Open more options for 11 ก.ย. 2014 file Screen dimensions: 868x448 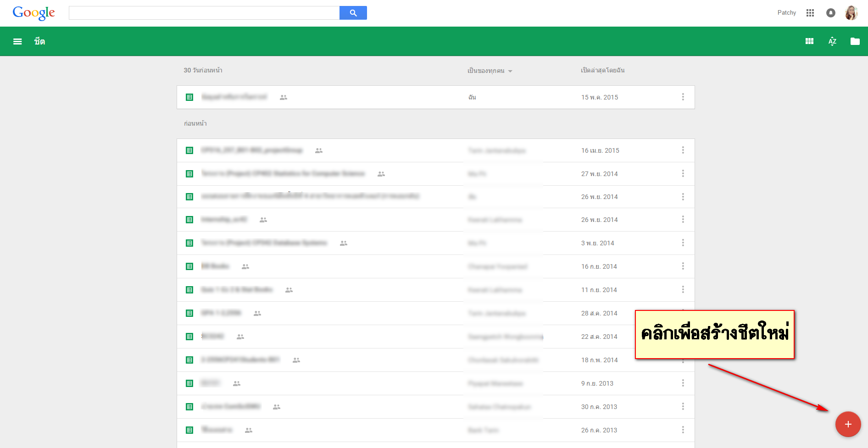[683, 289]
